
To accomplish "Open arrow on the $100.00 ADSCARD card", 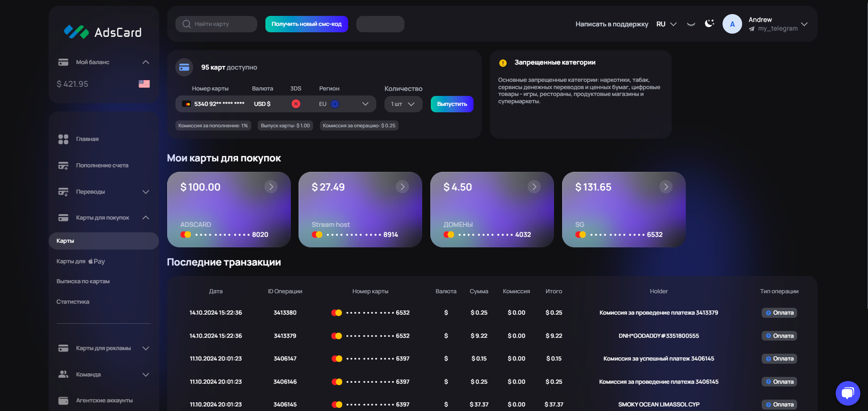I will coord(271,187).
